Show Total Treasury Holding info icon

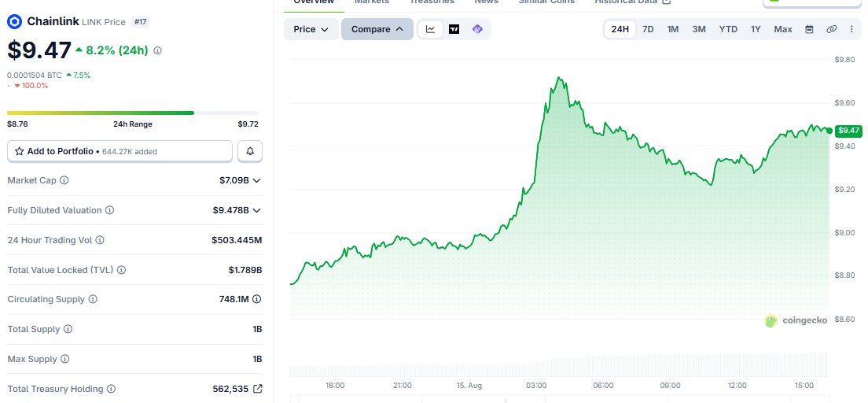(x=112, y=389)
